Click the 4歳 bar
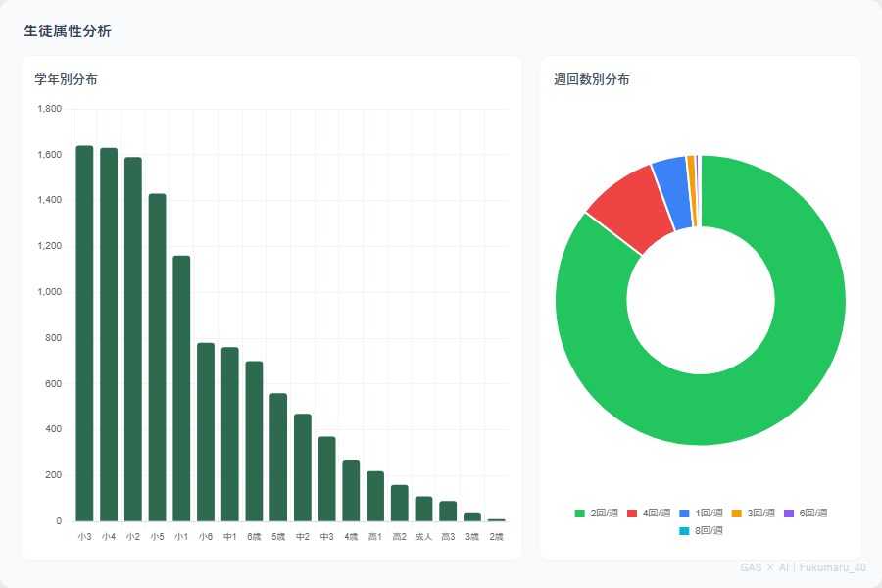This screenshot has width=882, height=588. (x=351, y=491)
